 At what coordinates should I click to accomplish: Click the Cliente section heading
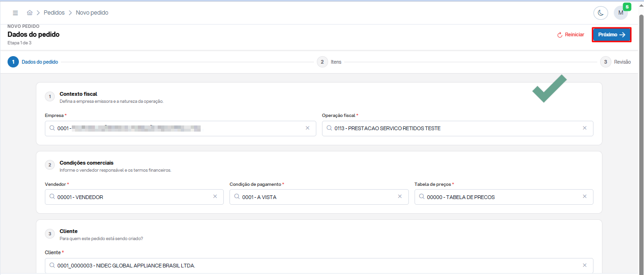click(x=68, y=231)
